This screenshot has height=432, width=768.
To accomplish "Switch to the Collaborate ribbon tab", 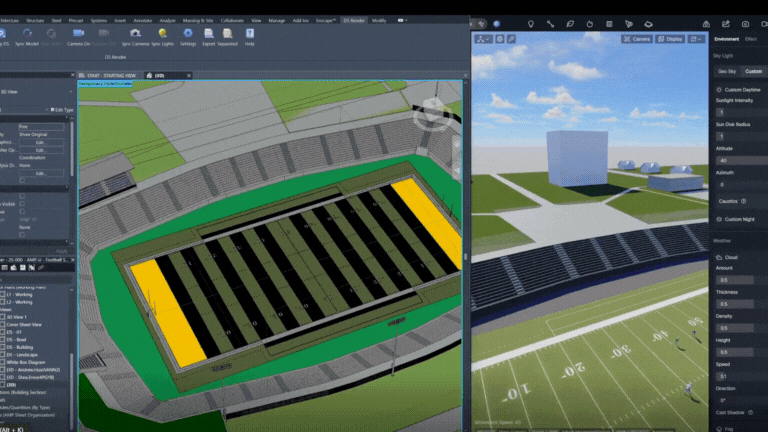I will pos(232,21).
